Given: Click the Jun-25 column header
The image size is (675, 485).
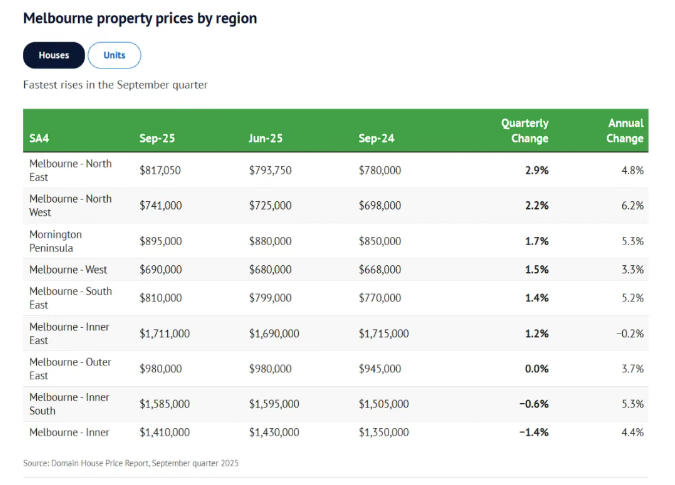Looking at the screenshot, I should coord(265,138).
